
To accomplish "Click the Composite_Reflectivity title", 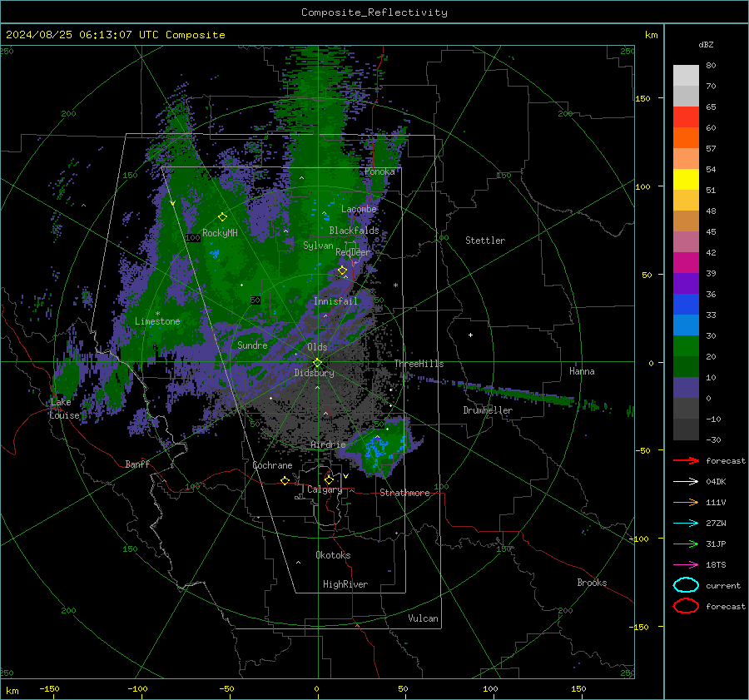I will [374, 12].
